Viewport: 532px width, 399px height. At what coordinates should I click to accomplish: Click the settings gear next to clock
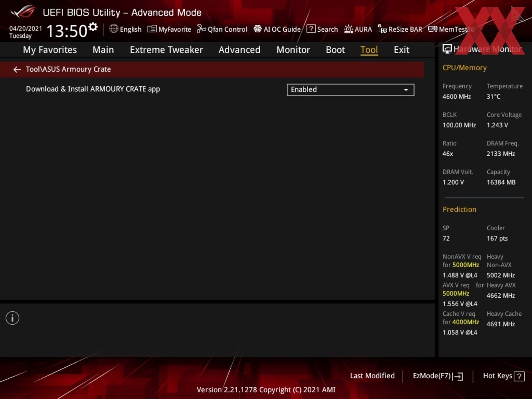pyautogui.click(x=93, y=27)
